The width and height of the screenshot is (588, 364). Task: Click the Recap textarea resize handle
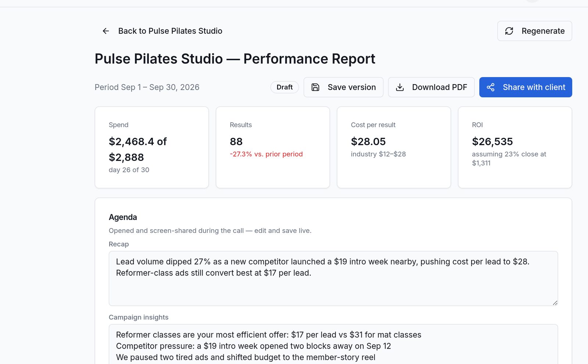click(555, 303)
